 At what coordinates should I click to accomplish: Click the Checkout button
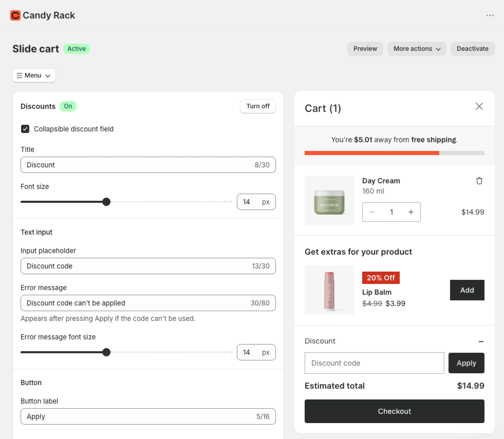tap(394, 411)
